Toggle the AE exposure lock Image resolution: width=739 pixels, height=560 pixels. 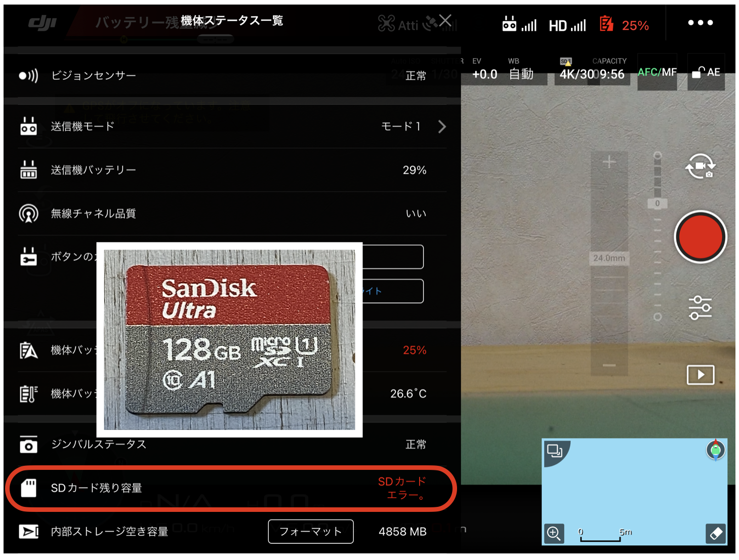(x=706, y=72)
